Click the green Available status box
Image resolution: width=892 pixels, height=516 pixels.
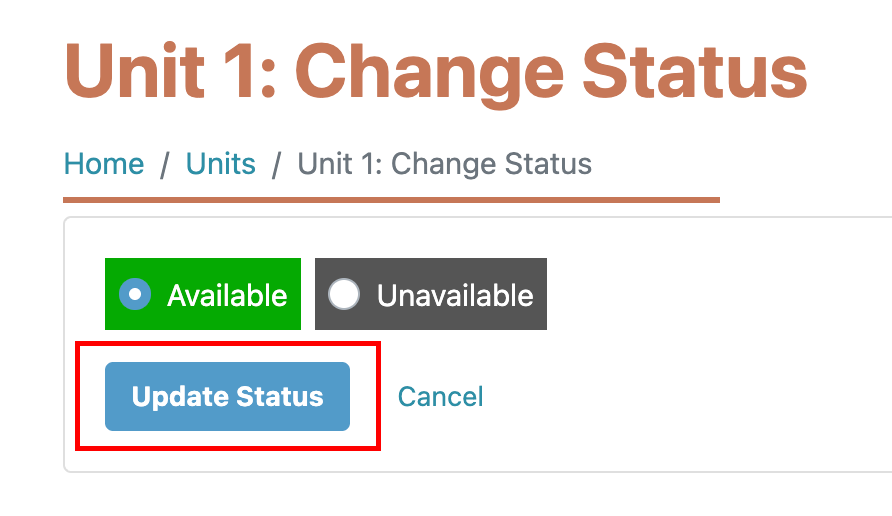[203, 294]
